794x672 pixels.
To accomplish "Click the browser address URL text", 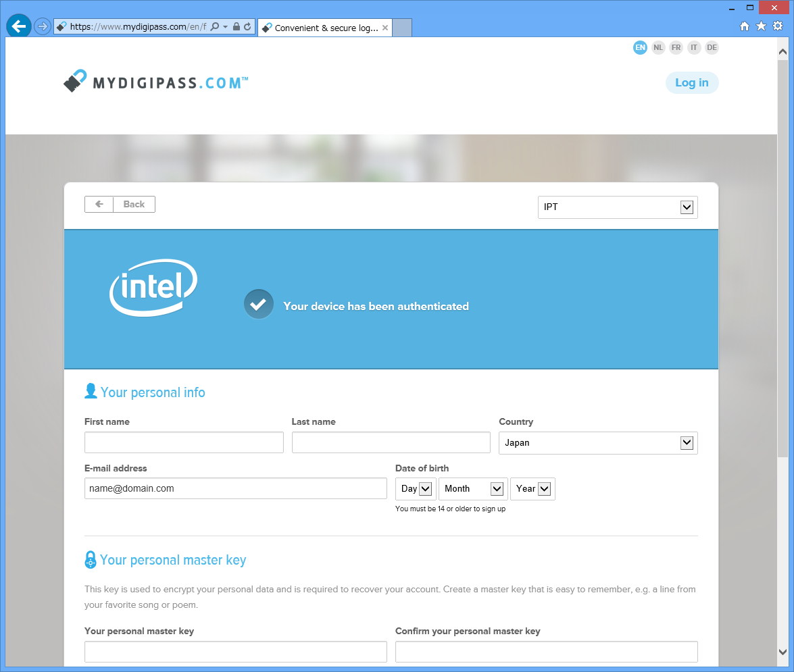I will pos(138,27).
